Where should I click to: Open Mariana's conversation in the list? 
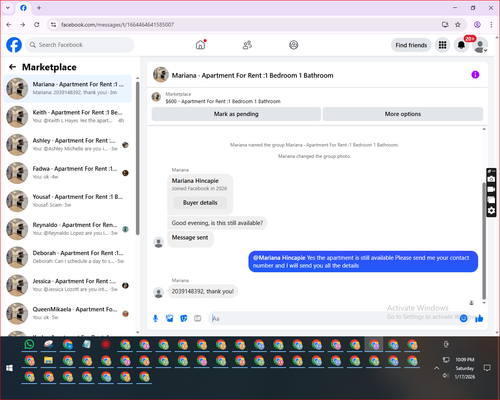67,89
